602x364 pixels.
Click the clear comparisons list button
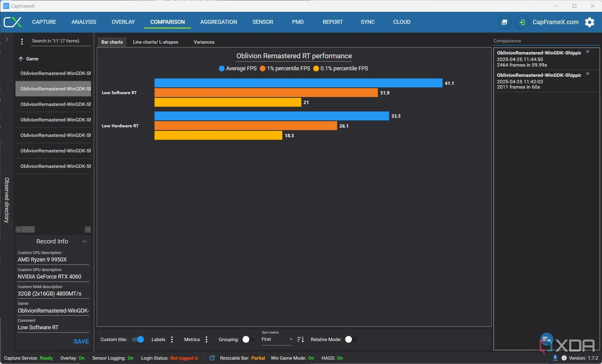pyautogui.click(x=547, y=339)
